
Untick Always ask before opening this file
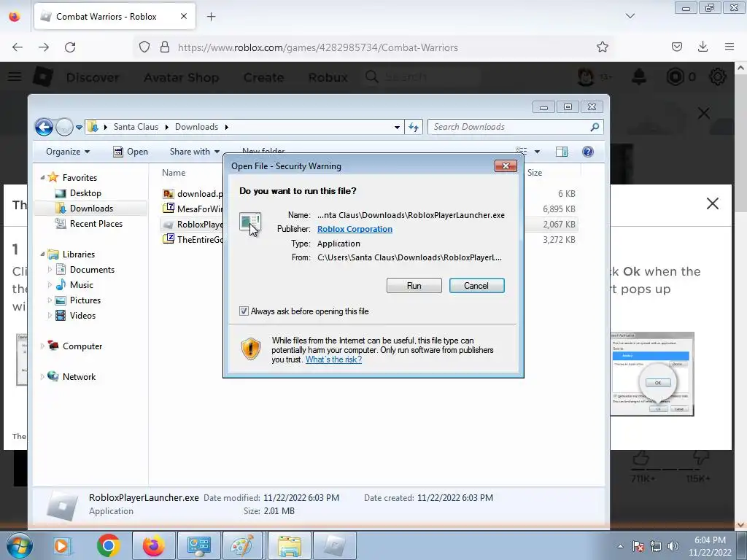click(x=244, y=311)
